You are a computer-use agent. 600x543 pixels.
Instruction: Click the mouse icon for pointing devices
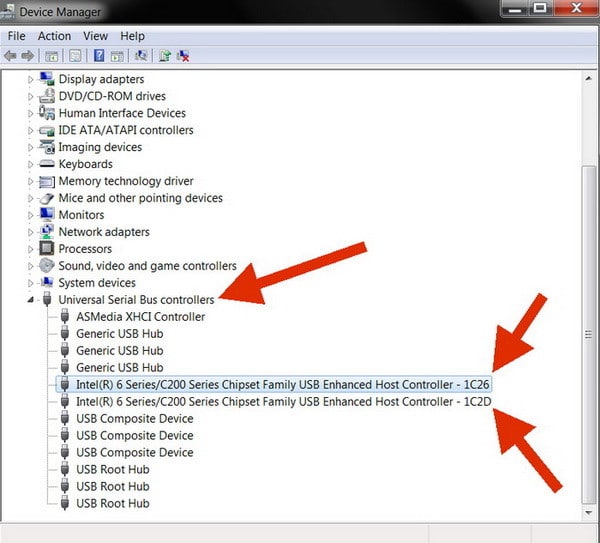(47, 198)
